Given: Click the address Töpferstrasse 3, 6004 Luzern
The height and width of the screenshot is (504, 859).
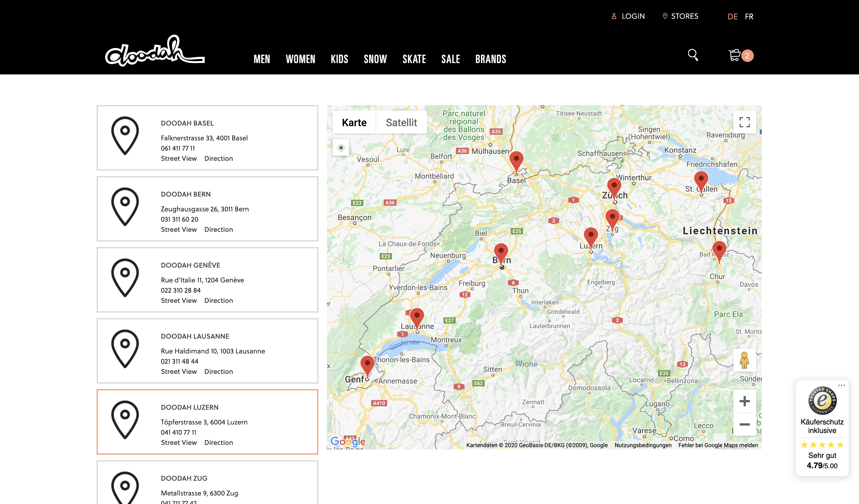Looking at the screenshot, I should tap(204, 422).
